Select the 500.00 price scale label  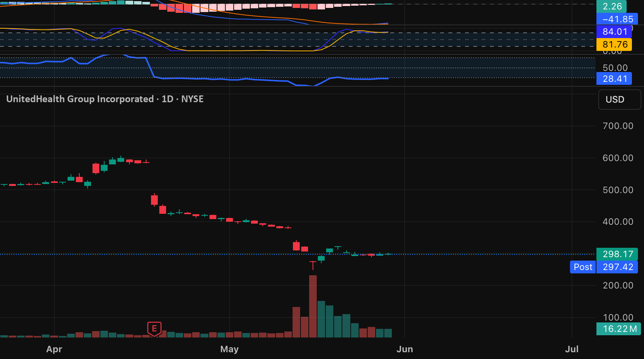click(618, 190)
